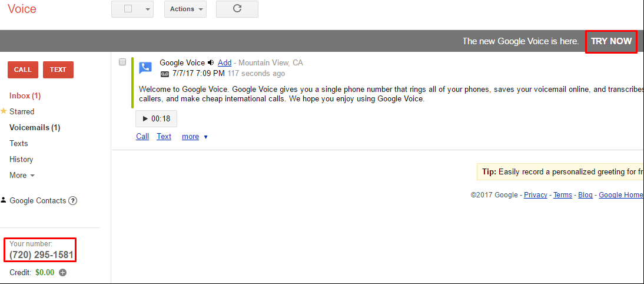
Task: Expand the More section in the sidebar
Action: coord(22,175)
